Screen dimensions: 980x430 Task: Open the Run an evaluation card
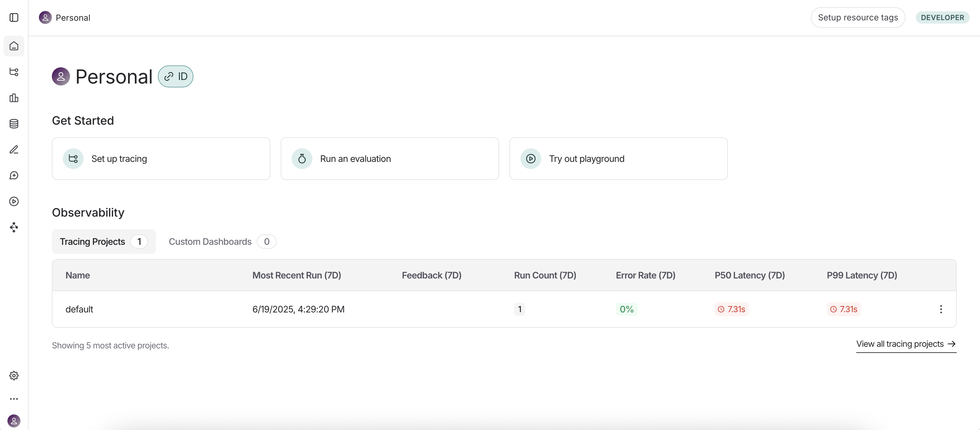click(x=389, y=159)
